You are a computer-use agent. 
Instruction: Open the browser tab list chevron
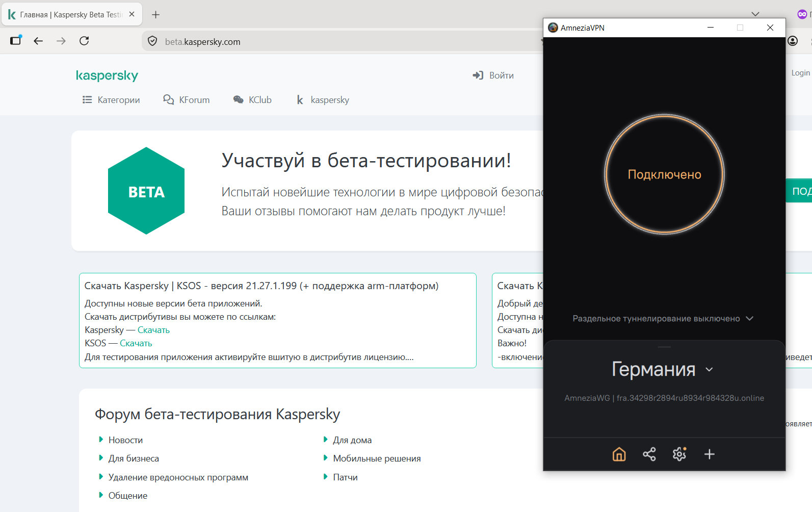pyautogui.click(x=755, y=14)
